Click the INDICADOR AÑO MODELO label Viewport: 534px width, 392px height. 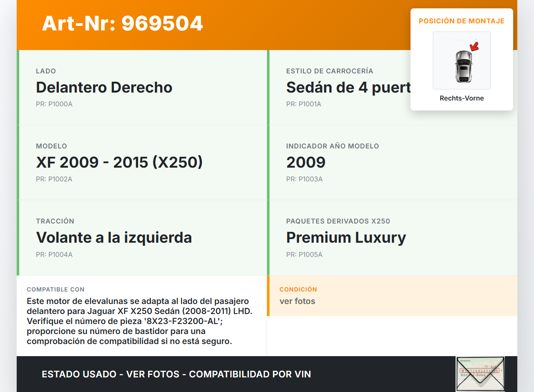[x=332, y=146]
